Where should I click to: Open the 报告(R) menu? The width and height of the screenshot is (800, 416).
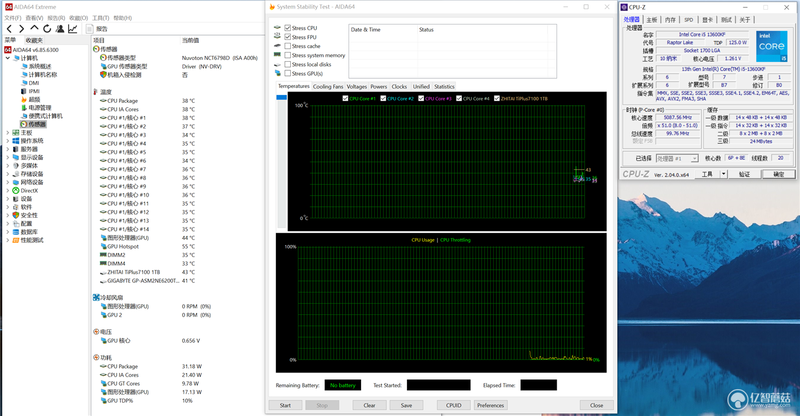click(56, 18)
